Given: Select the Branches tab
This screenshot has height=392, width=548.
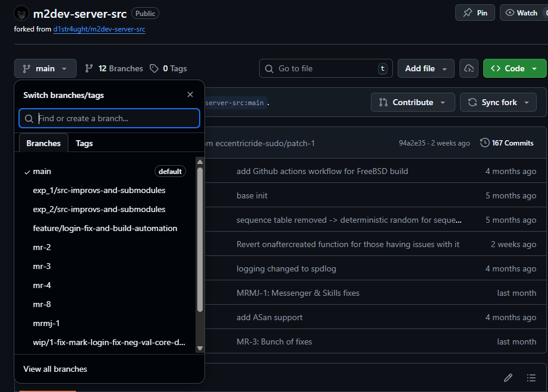Looking at the screenshot, I should [43, 143].
